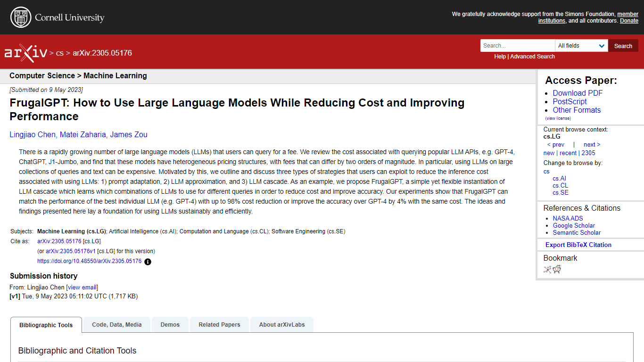Open the All fields search dropdown

pyautogui.click(x=581, y=46)
